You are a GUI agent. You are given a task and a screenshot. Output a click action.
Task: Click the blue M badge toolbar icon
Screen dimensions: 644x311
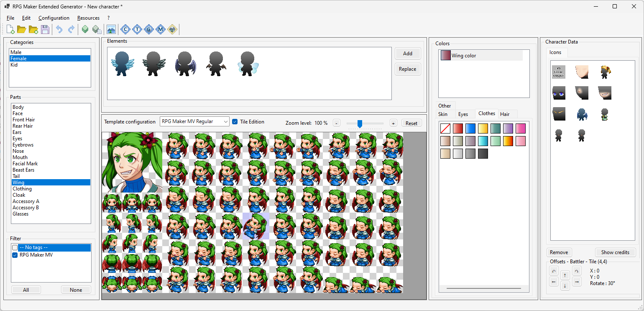[x=161, y=29]
